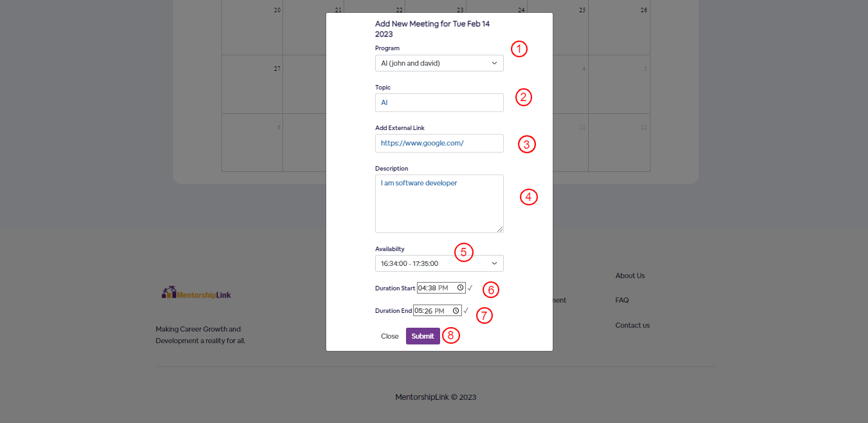Grab the Description textarea resize handle
Screen dimensions: 868x423
(x=499, y=229)
